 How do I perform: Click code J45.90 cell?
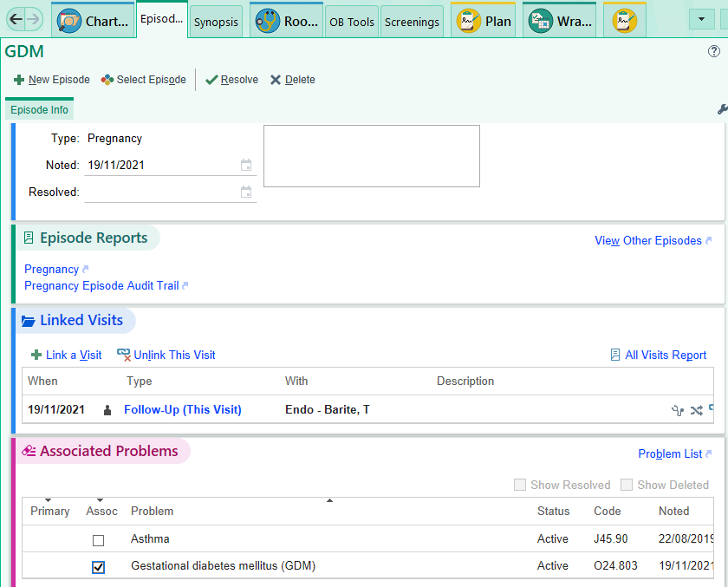610,538
